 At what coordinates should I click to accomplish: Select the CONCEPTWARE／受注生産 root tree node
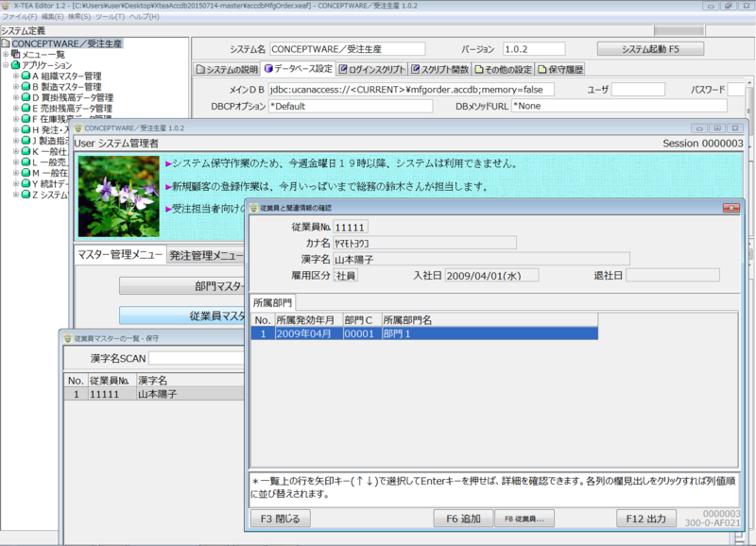coord(66,43)
